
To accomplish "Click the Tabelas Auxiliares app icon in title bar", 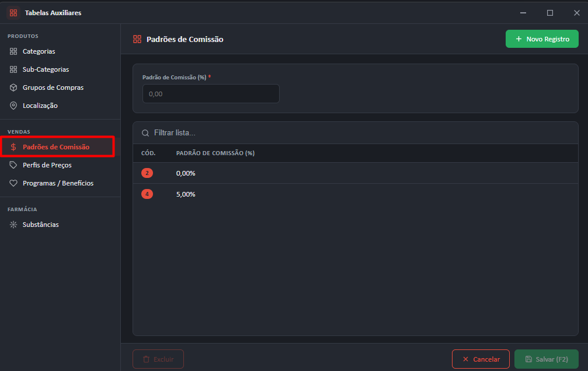I will coord(13,13).
